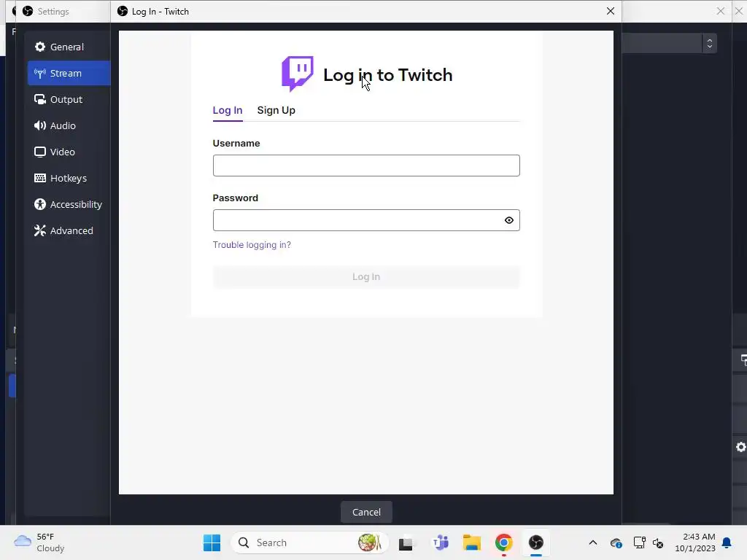Switch to the Log In tab
Screen dimensions: 747x560
[228, 110]
